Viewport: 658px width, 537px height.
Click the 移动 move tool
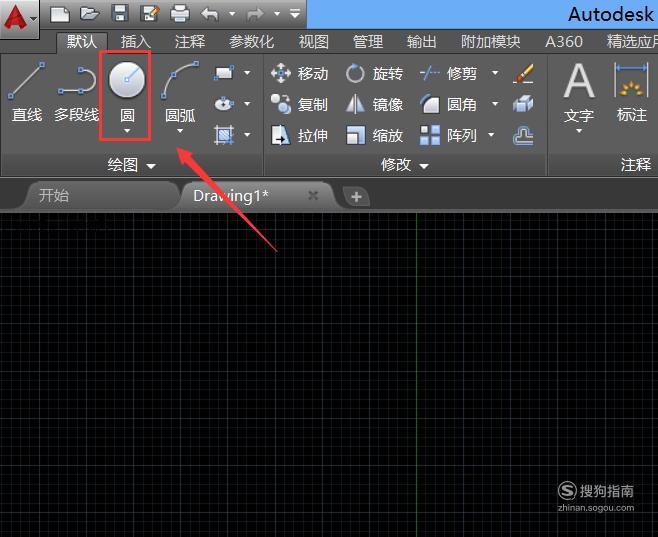[x=299, y=73]
